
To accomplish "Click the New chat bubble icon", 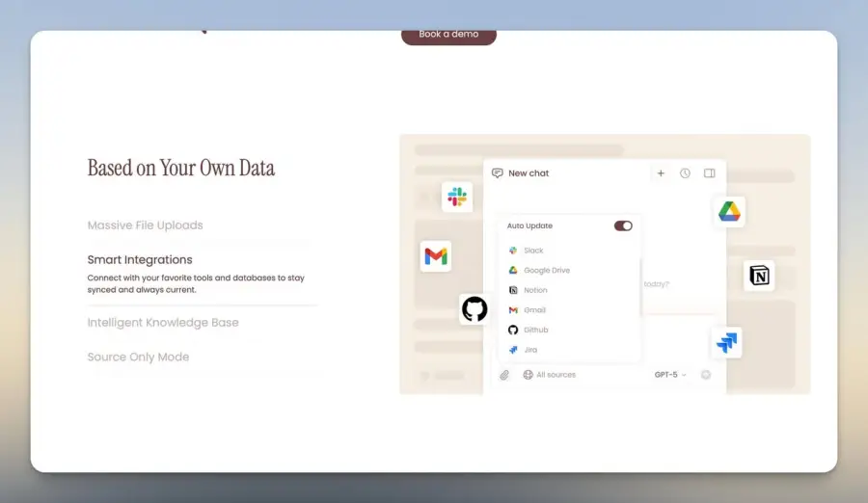I will [497, 173].
